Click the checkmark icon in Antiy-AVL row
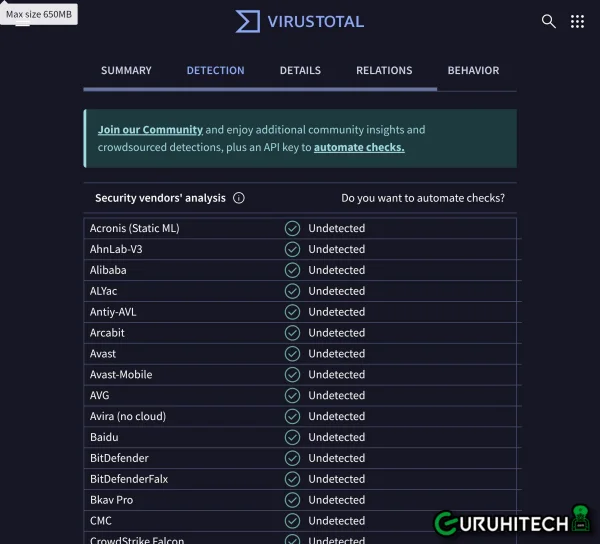Viewport: 600px width, 544px height. point(292,312)
